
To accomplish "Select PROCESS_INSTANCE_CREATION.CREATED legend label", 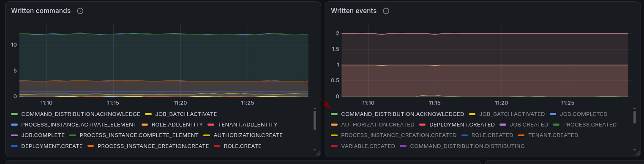I will point(398,135).
